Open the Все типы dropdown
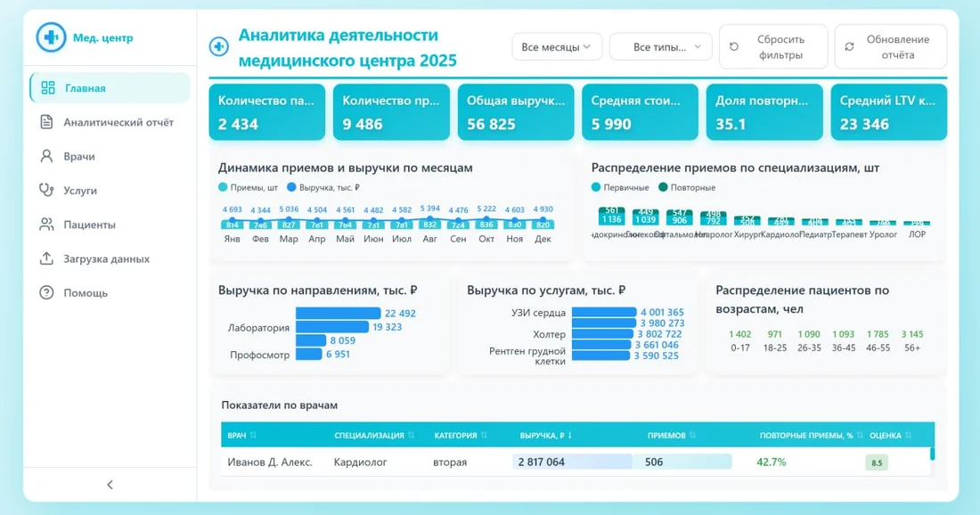The width and height of the screenshot is (980, 515). click(x=661, y=47)
